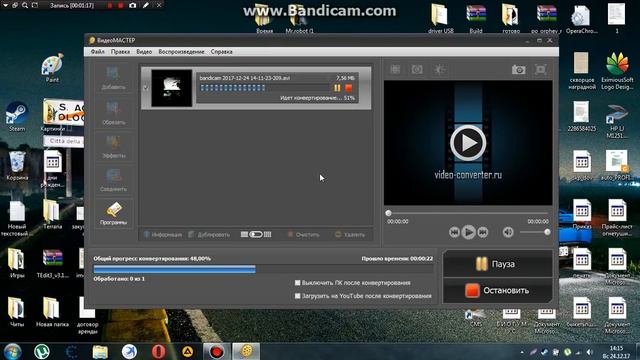
Task: Open the Читы folder on desktop
Action: (x=17, y=312)
